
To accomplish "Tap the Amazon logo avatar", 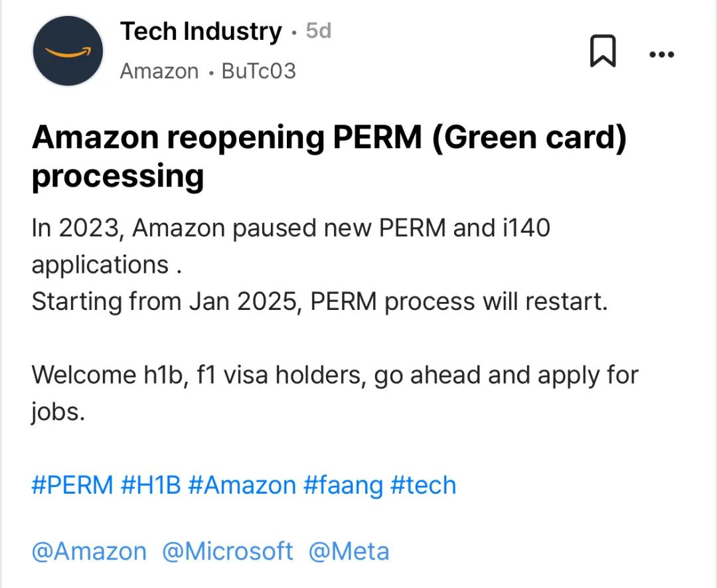I will (x=68, y=50).
